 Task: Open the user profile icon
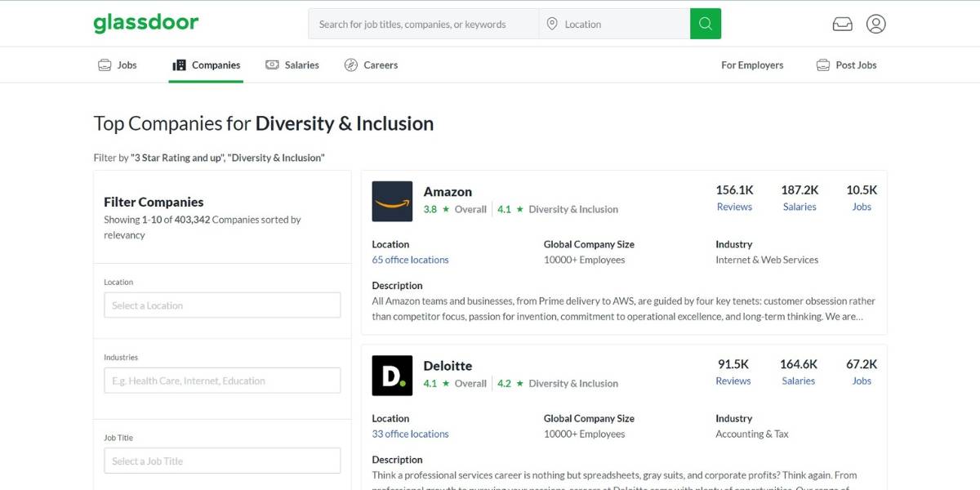point(875,24)
